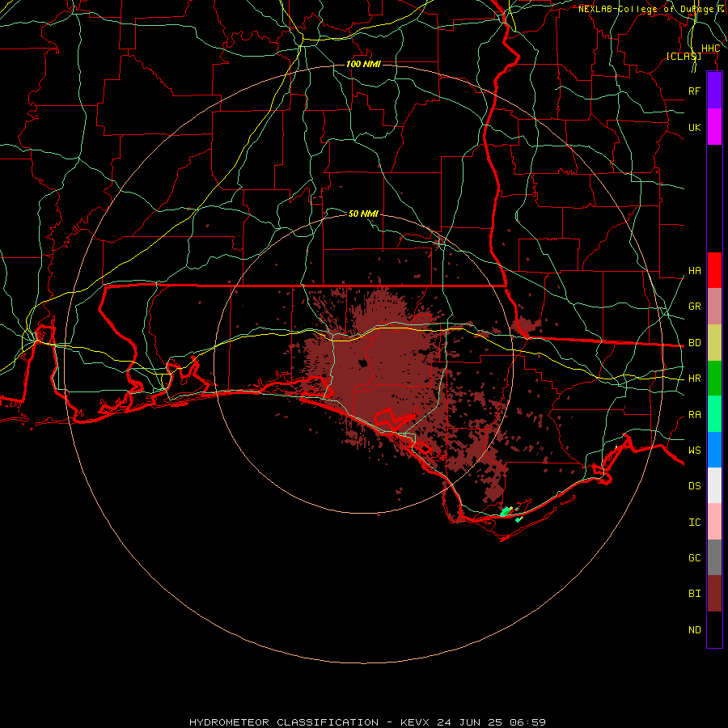Viewport: 728px width, 728px height.
Task: Click the DS legend label
Action: [x=694, y=486]
